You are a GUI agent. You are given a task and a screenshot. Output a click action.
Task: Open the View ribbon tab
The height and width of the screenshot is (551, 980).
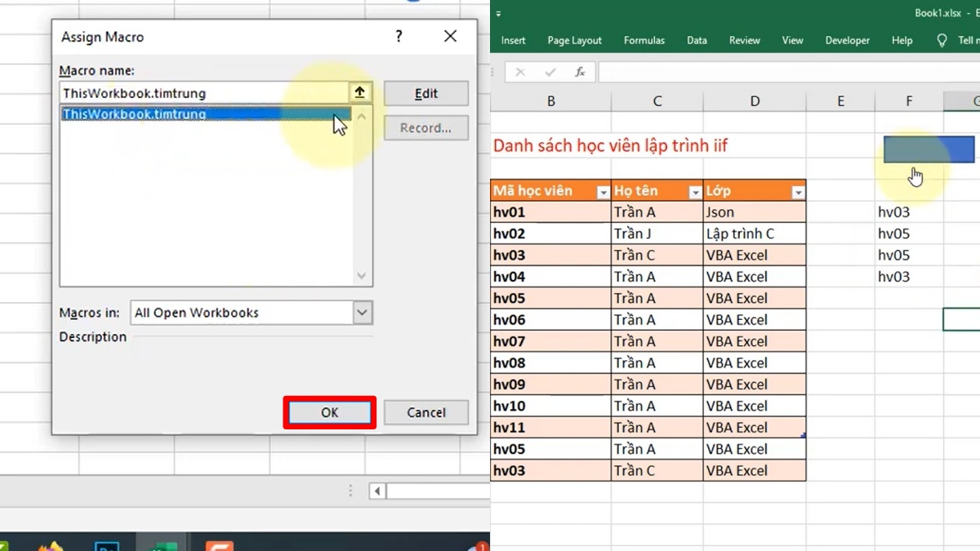click(x=793, y=40)
